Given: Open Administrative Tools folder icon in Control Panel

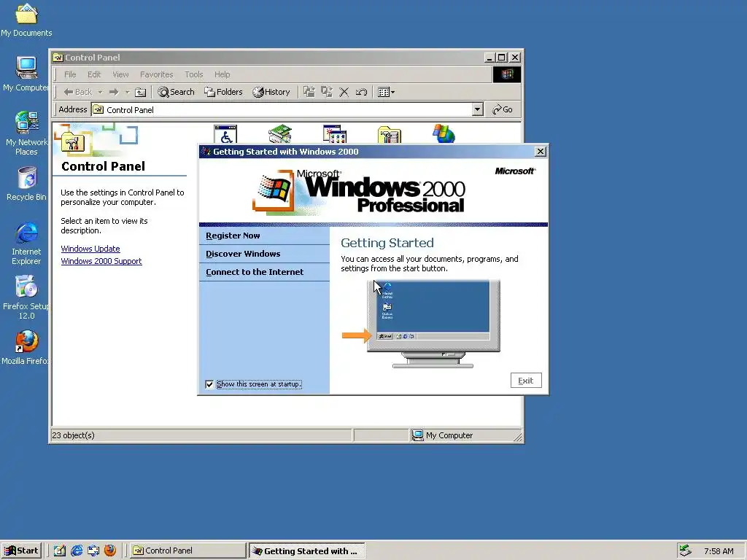Looking at the screenshot, I should pyautogui.click(x=390, y=135).
